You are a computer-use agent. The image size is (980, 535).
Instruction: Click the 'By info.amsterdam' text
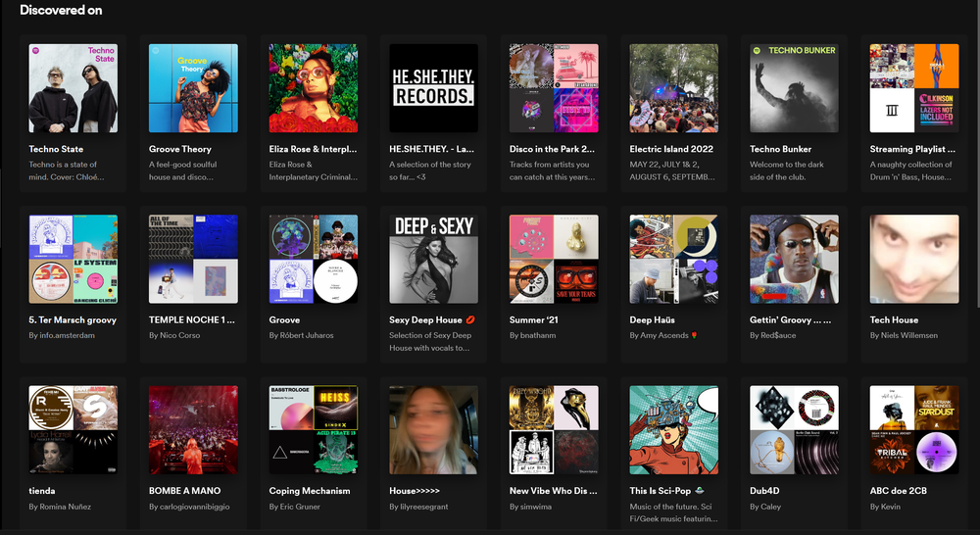click(62, 336)
